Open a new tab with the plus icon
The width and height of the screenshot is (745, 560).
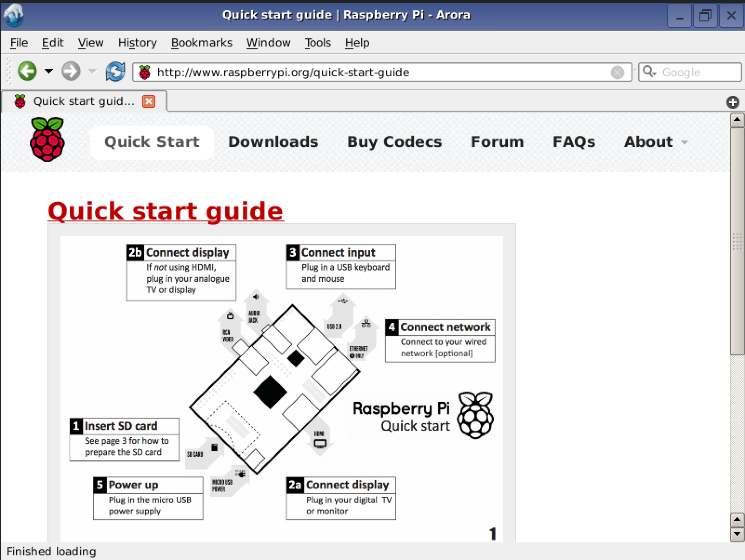pyautogui.click(x=732, y=102)
